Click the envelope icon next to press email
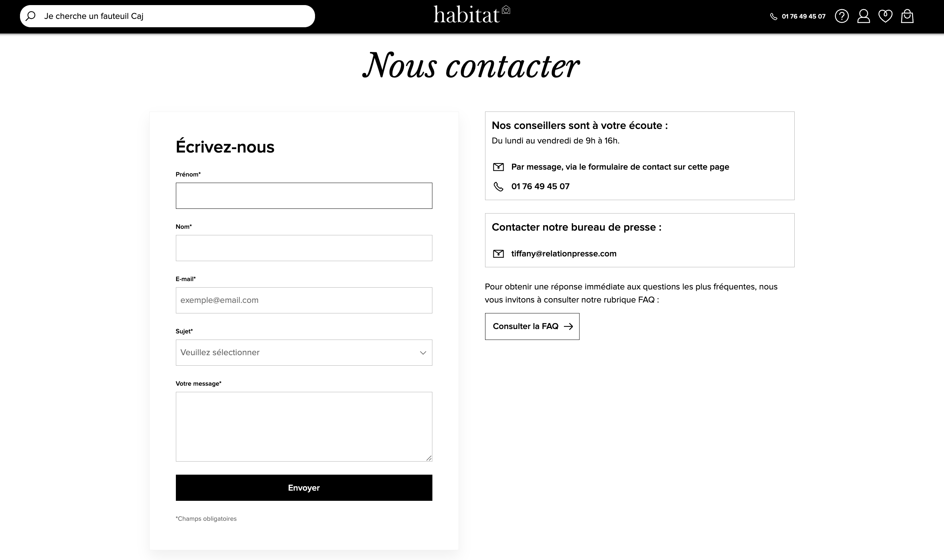 coord(498,253)
